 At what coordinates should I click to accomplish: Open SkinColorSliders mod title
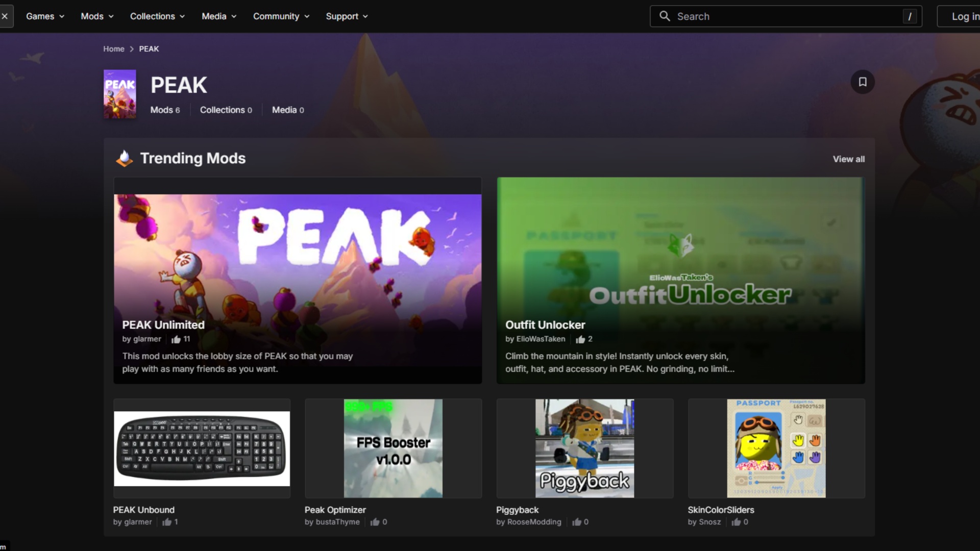(721, 510)
